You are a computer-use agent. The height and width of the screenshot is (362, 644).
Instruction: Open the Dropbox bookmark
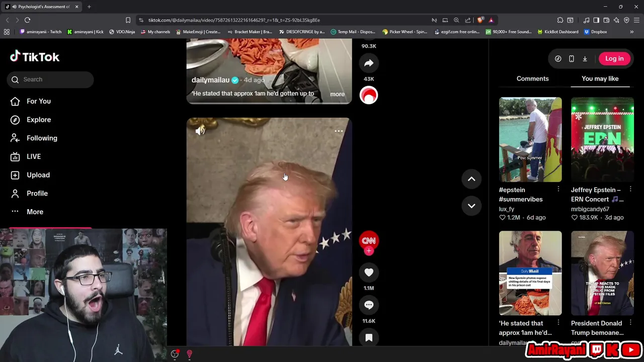tap(595, 32)
